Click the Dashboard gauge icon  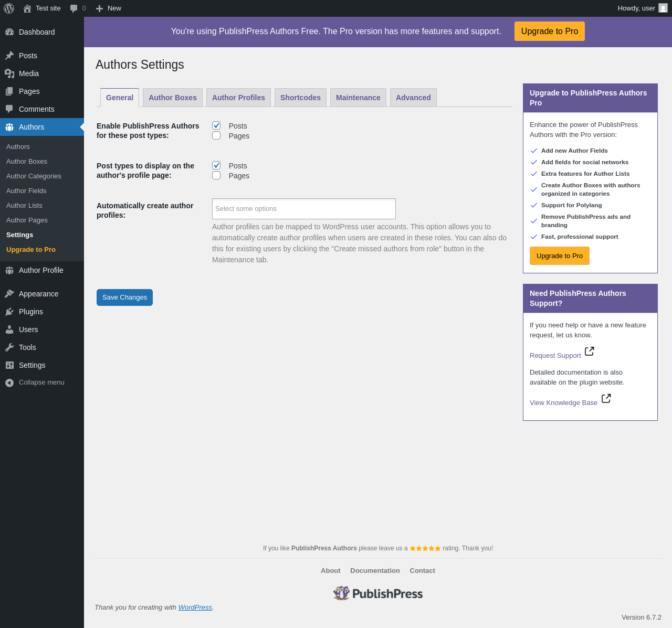[9, 32]
